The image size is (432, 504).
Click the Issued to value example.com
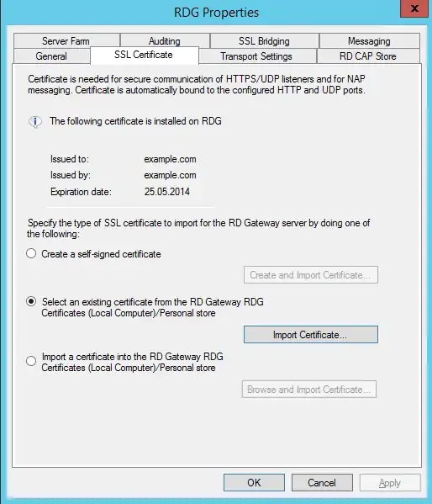click(x=170, y=159)
